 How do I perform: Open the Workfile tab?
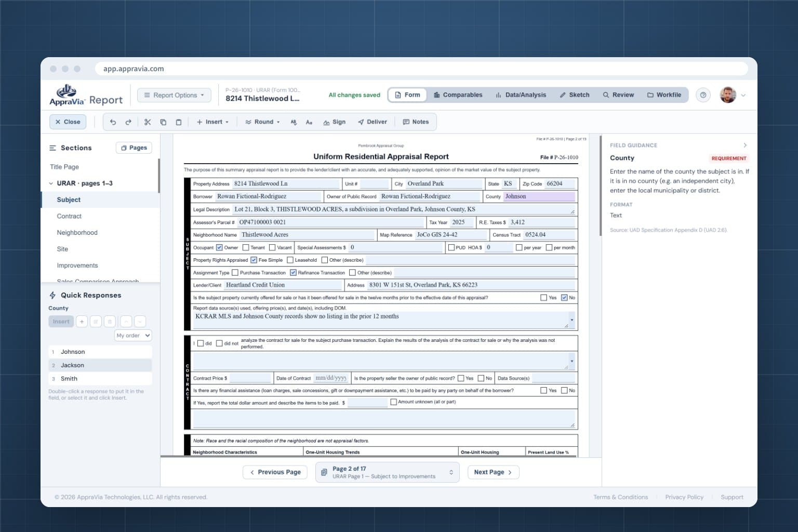[x=664, y=95]
